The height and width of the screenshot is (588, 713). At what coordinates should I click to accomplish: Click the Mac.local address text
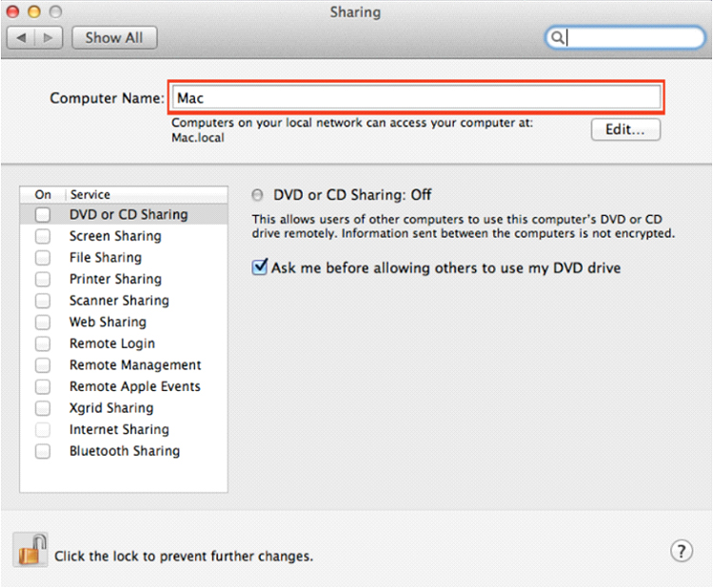pos(198,138)
